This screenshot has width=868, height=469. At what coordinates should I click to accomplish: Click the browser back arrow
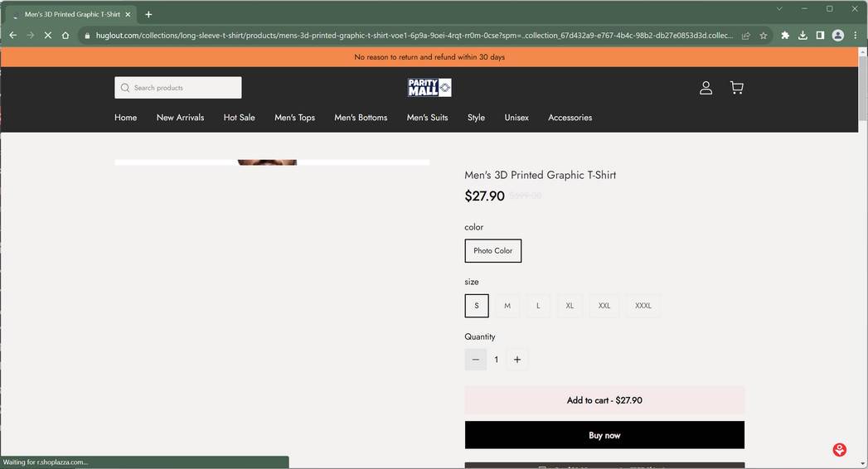pos(12,36)
